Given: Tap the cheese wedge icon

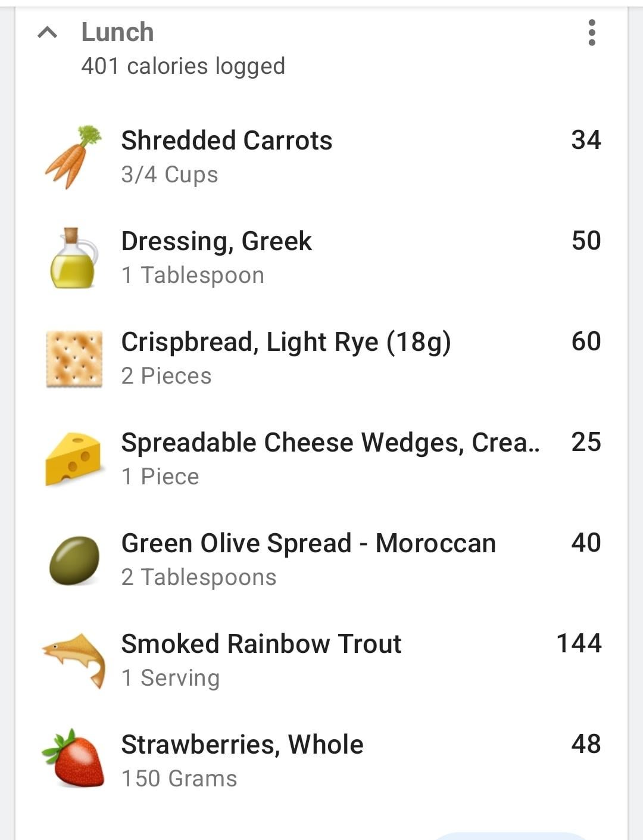Looking at the screenshot, I should point(73,459).
